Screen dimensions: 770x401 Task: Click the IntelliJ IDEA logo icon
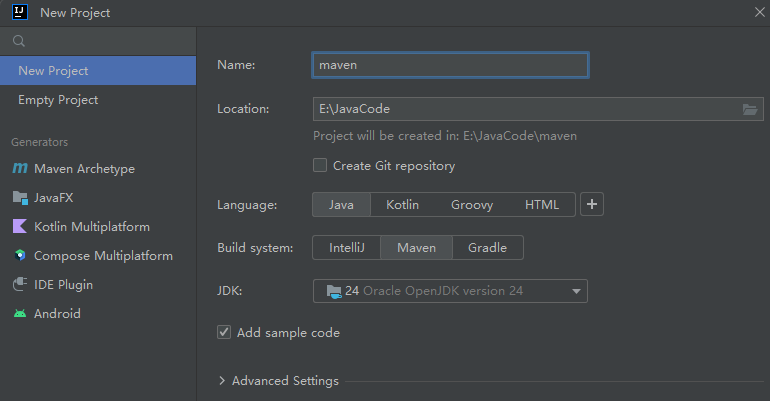[20, 12]
